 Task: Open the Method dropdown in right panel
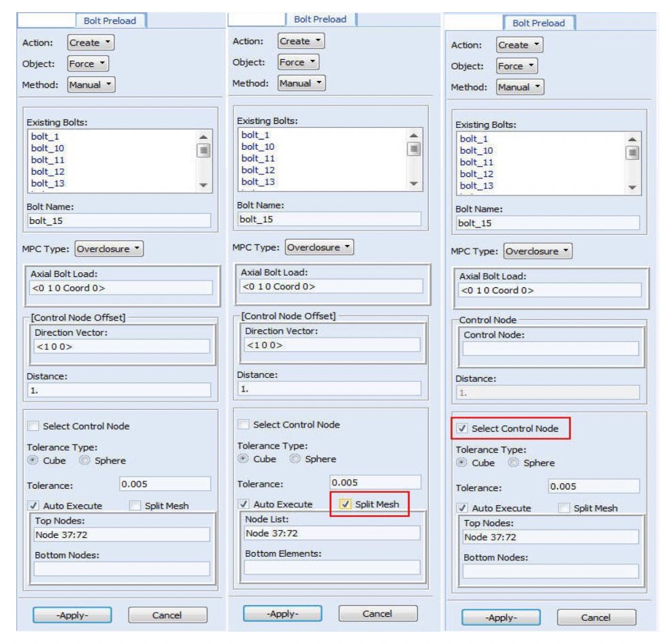[x=520, y=87]
